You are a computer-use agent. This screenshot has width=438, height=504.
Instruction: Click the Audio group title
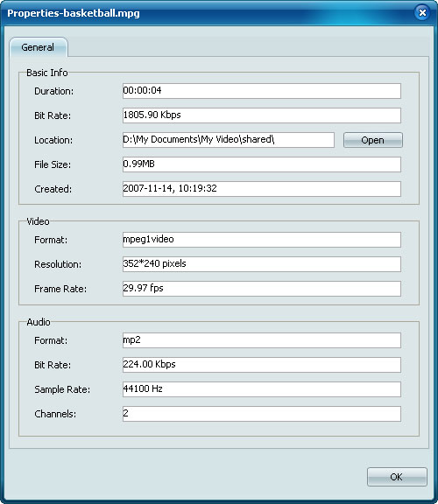tap(39, 322)
